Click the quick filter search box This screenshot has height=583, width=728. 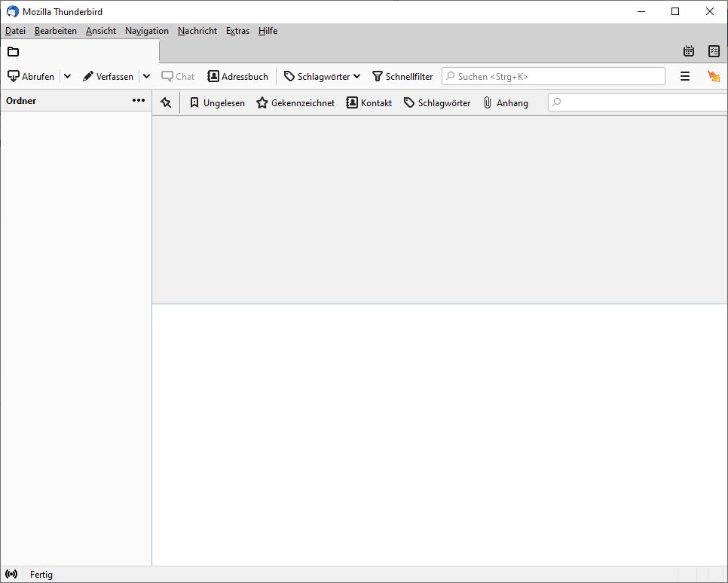click(x=638, y=102)
